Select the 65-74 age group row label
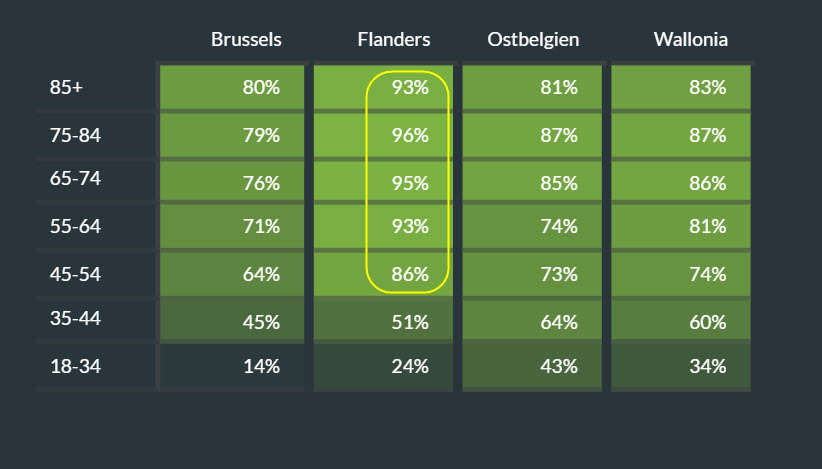Image resolution: width=822 pixels, height=469 pixels. [x=74, y=179]
